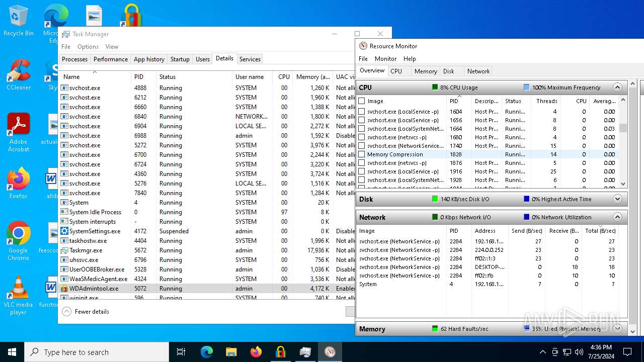Select the System Idle Process row
This screenshot has height=362, width=644.
tap(207, 212)
